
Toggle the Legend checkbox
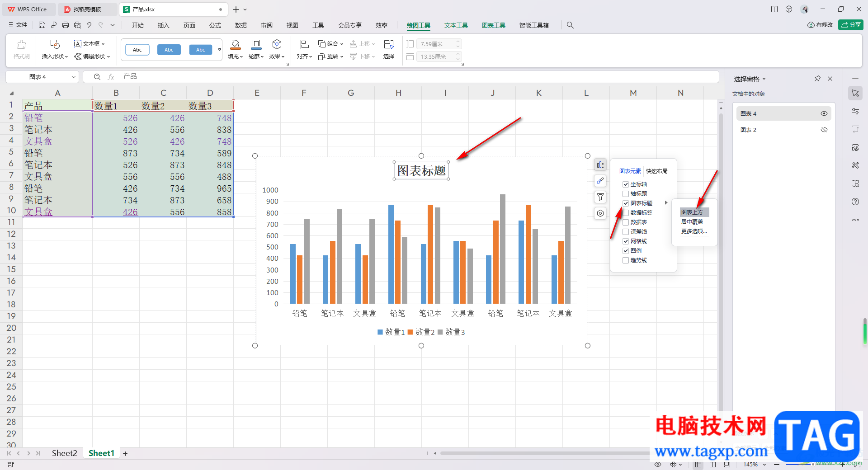point(626,251)
